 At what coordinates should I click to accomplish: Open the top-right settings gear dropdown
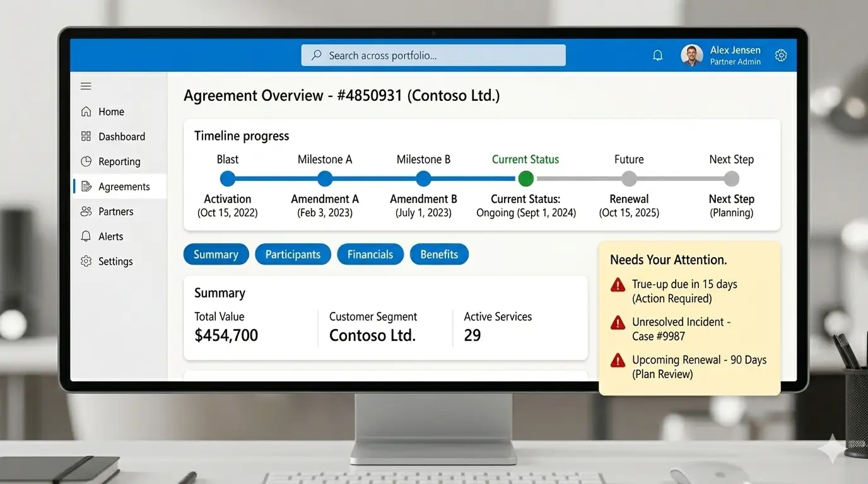(x=781, y=55)
